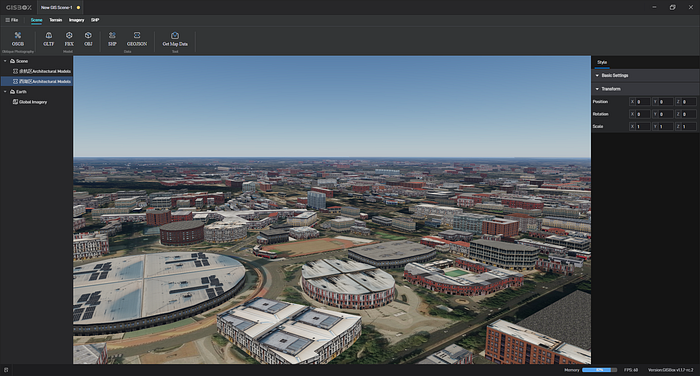This screenshot has width=700, height=376.
Task: Click inside the 3D city viewport
Action: click(x=332, y=210)
